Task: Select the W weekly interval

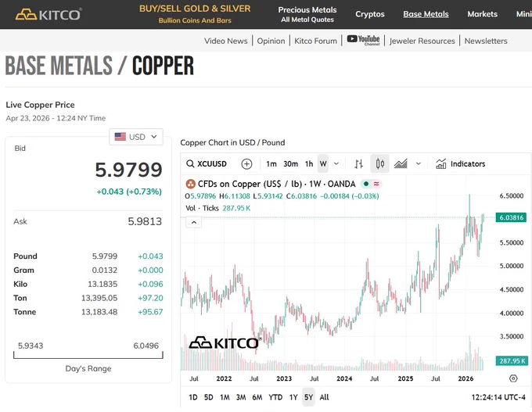Action: [323, 163]
